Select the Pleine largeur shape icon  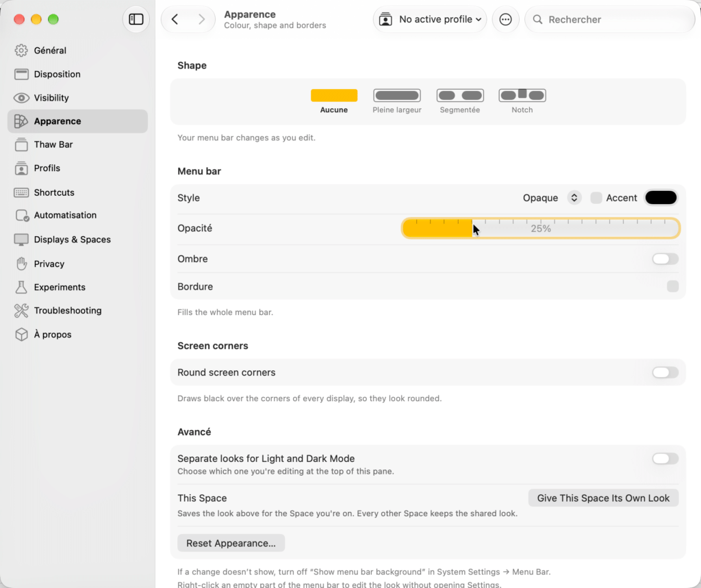point(397,95)
